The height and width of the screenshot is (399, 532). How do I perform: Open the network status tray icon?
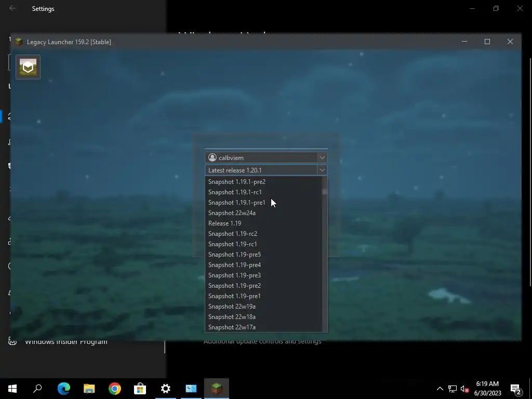click(453, 389)
